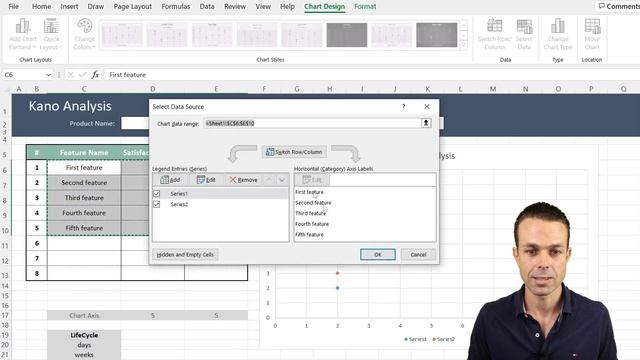The width and height of the screenshot is (640, 360).
Task: Select the Chart Axis cell
Action: click(84, 315)
